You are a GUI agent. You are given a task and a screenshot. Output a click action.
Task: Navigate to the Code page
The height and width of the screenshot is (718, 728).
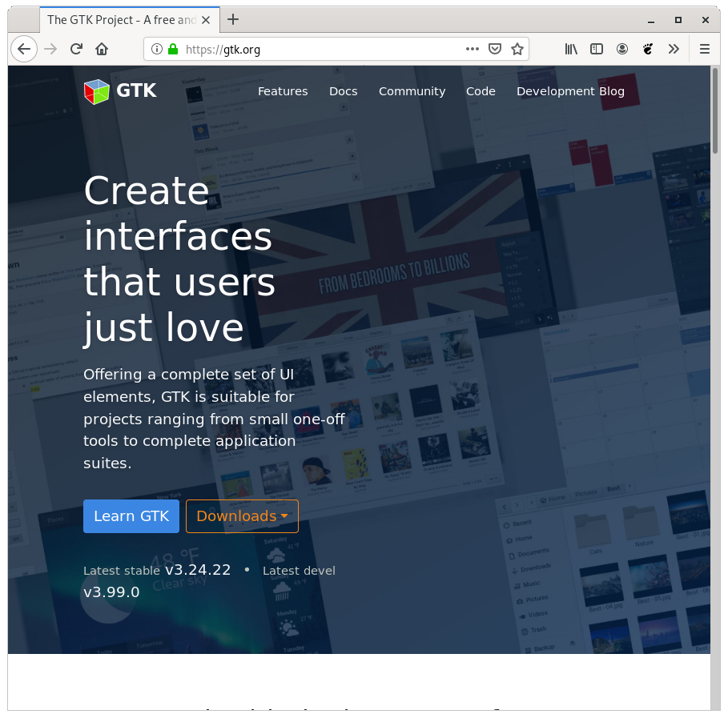481,91
